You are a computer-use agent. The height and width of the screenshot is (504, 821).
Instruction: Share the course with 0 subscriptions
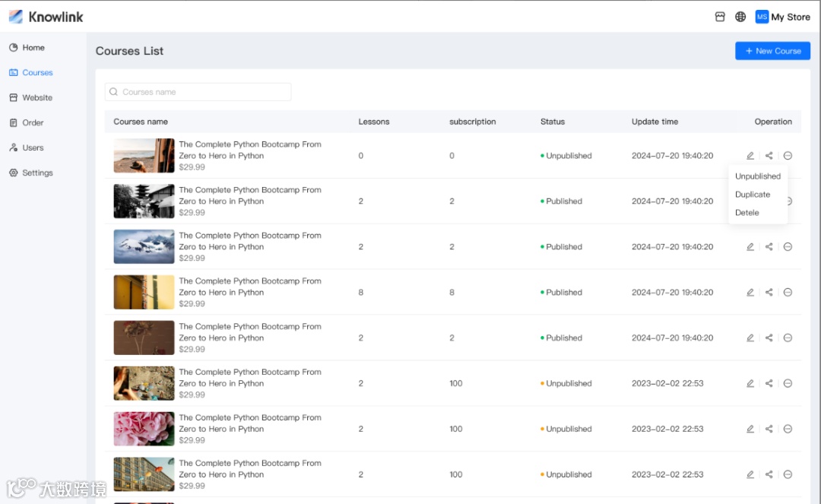(x=769, y=156)
